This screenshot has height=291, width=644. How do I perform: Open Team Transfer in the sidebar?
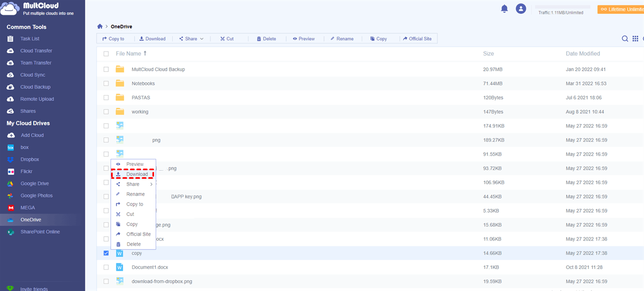pos(36,63)
